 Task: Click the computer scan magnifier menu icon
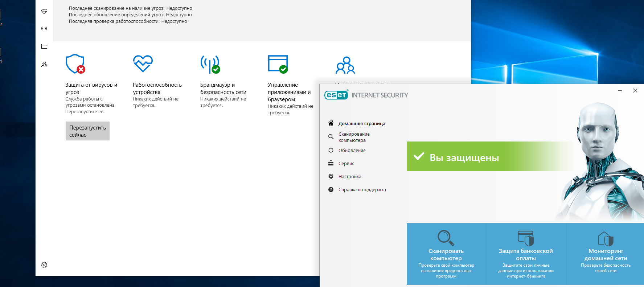pos(331,137)
